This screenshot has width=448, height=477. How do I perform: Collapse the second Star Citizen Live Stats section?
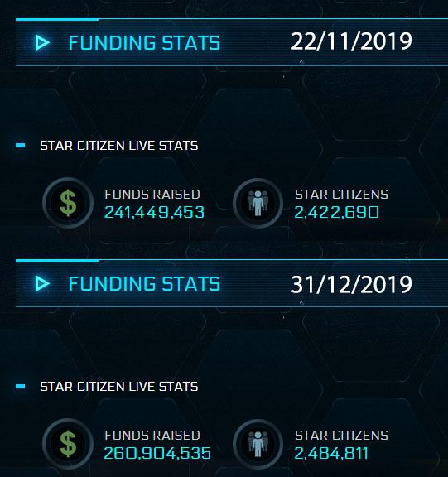21,387
